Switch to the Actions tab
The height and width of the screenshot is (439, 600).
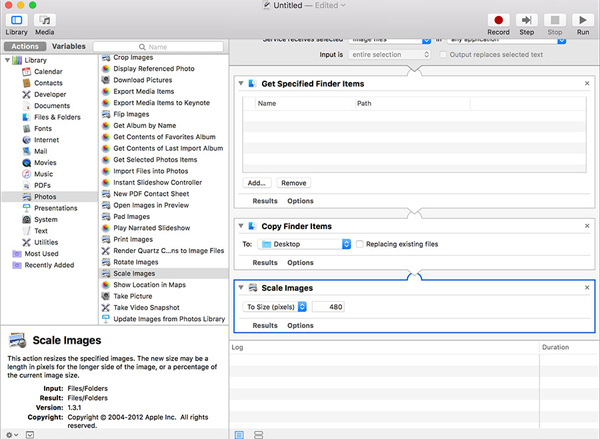pos(25,46)
